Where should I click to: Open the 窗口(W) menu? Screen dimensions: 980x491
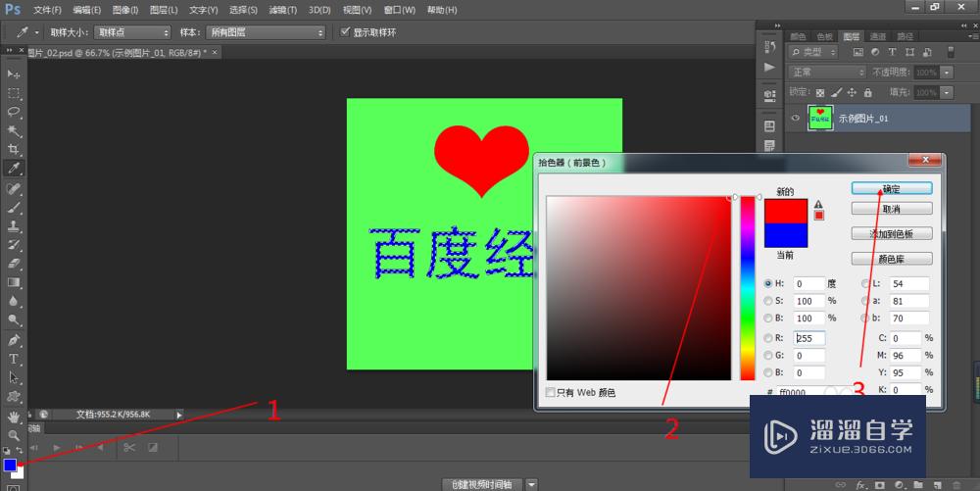coord(400,10)
